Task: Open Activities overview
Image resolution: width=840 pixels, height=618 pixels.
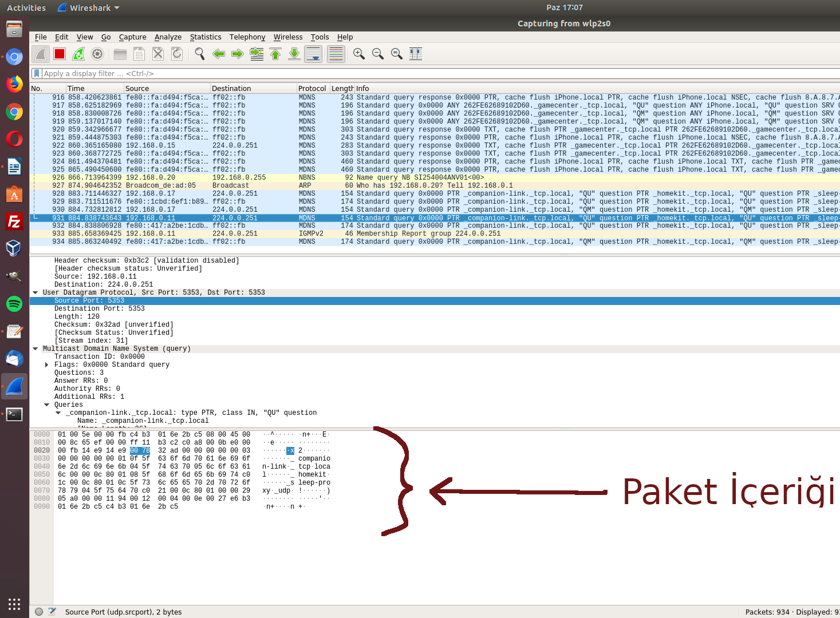Action: point(26,8)
